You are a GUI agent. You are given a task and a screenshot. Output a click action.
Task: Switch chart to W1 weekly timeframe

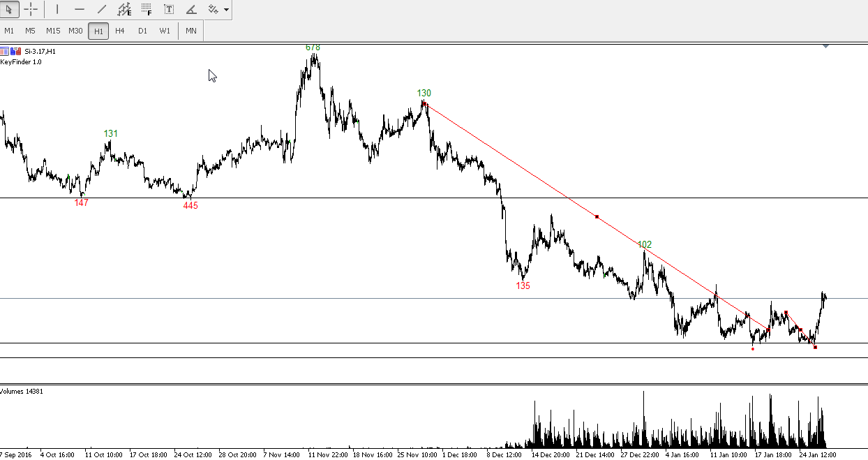(165, 31)
